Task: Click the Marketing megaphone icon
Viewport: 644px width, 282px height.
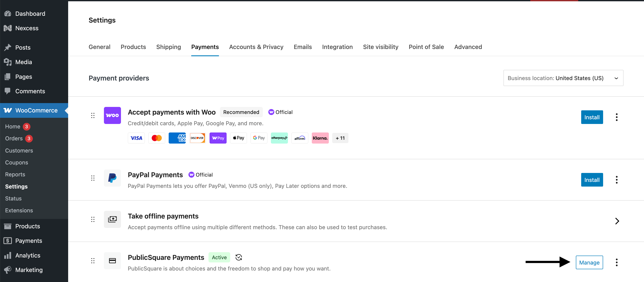Action: tap(8, 270)
